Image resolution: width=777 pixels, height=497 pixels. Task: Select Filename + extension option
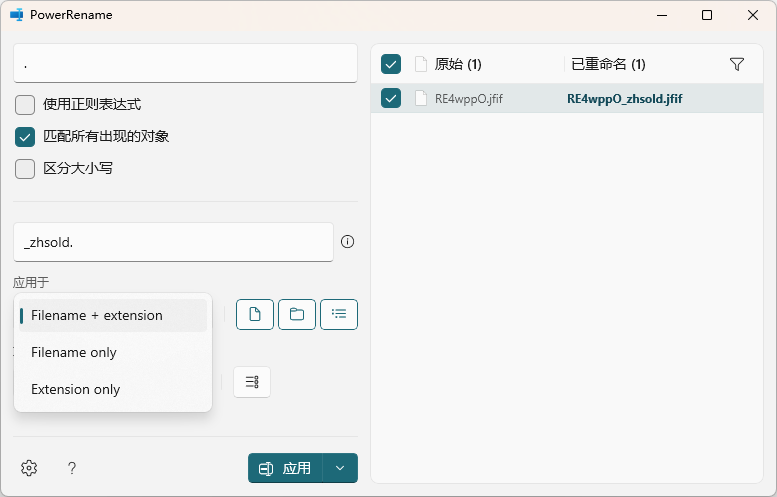click(113, 315)
